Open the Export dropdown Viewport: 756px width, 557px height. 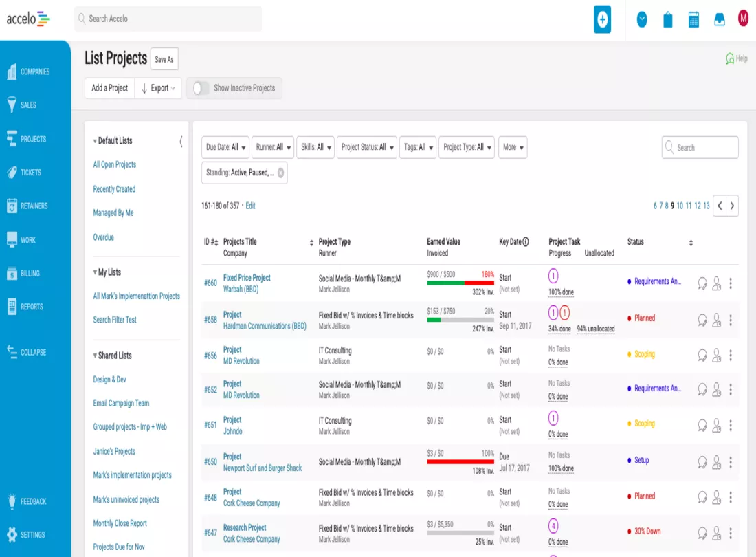[x=158, y=88]
